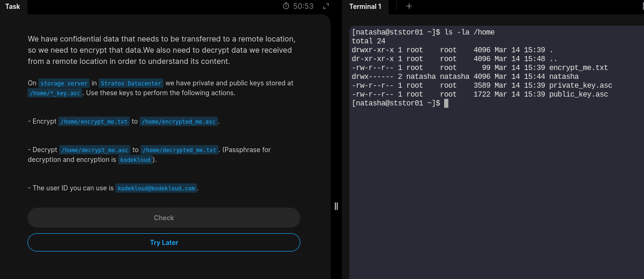Screen dimensions: 644x279
Task: Click the 50:53 countdown time
Action: [x=303, y=6]
